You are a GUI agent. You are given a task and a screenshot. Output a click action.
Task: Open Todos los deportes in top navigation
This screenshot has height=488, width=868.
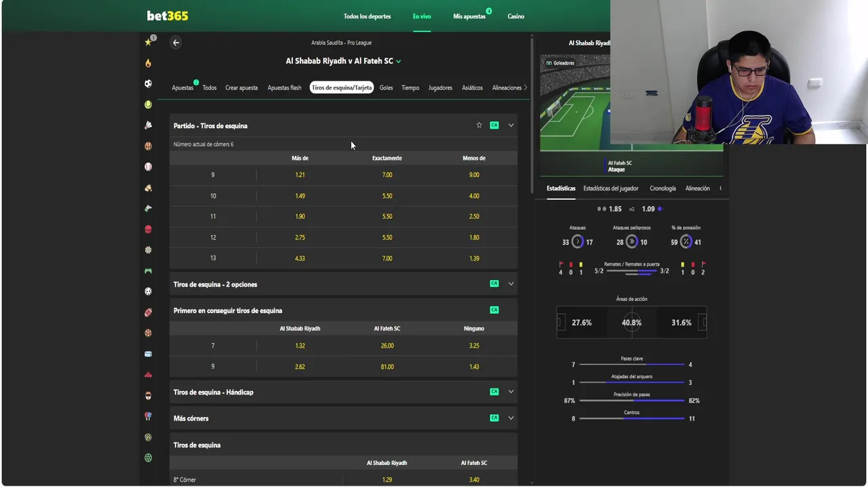(x=367, y=16)
